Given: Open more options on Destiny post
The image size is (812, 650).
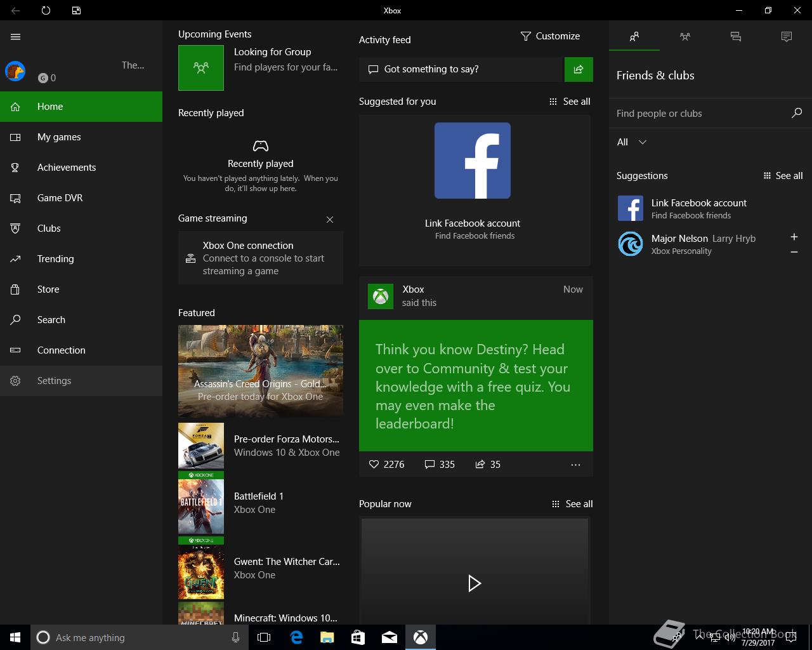Looking at the screenshot, I should pos(575,465).
